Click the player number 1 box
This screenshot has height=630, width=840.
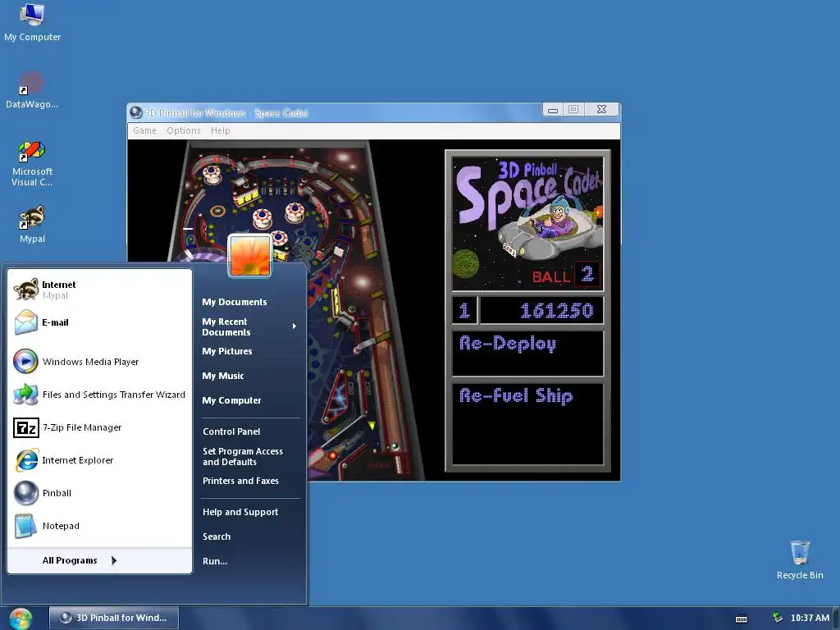[464, 311]
